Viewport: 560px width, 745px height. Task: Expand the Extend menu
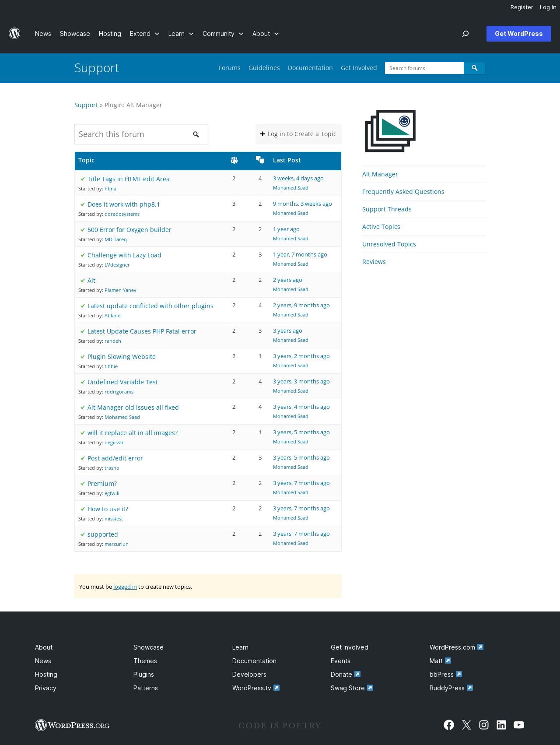144,34
